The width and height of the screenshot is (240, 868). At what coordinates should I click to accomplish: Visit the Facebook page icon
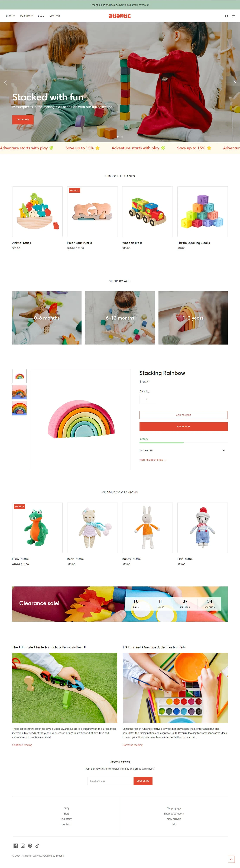click(15, 845)
